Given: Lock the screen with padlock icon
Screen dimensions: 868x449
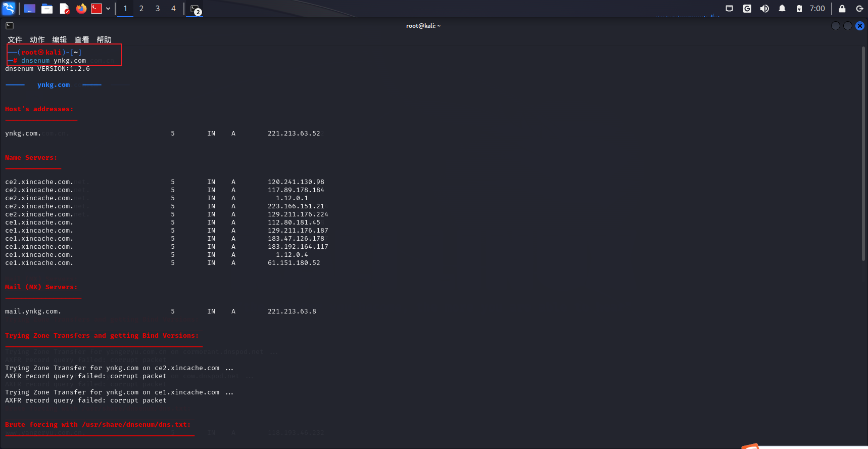Looking at the screenshot, I should click(x=842, y=9).
